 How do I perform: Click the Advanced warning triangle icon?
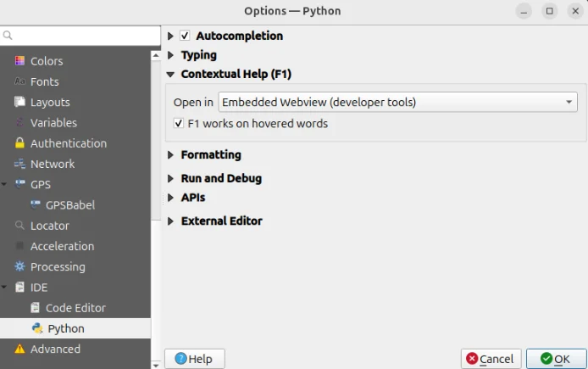(20, 349)
